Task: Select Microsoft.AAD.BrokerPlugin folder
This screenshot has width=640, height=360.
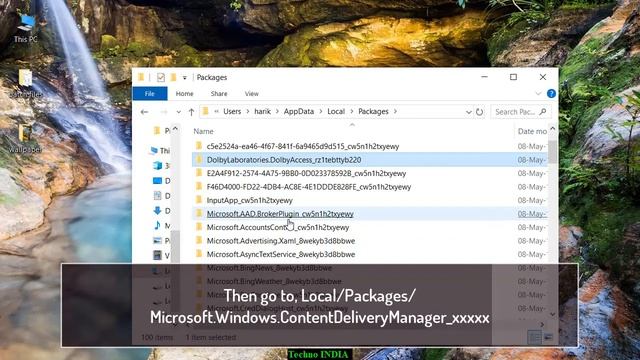Action: [x=369, y=213]
